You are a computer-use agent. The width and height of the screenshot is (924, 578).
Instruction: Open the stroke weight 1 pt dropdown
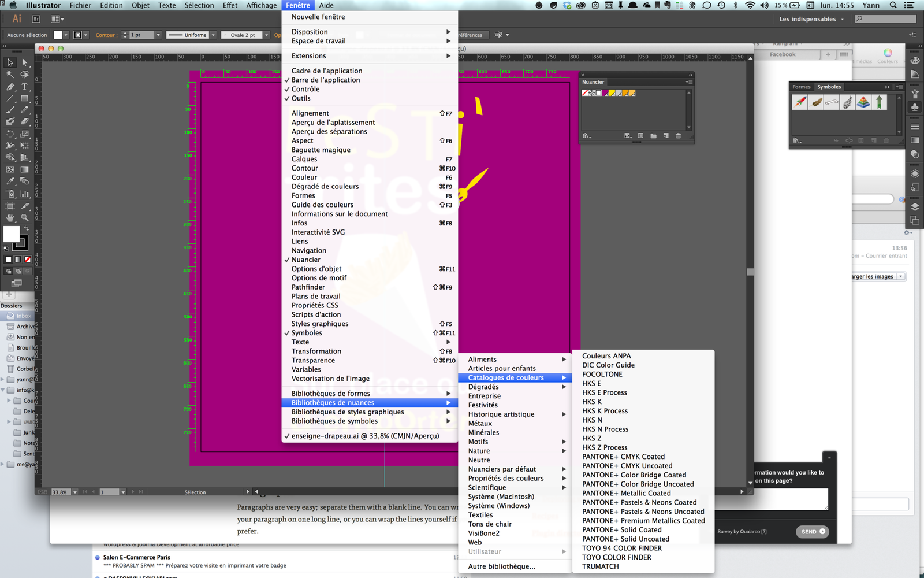[158, 35]
